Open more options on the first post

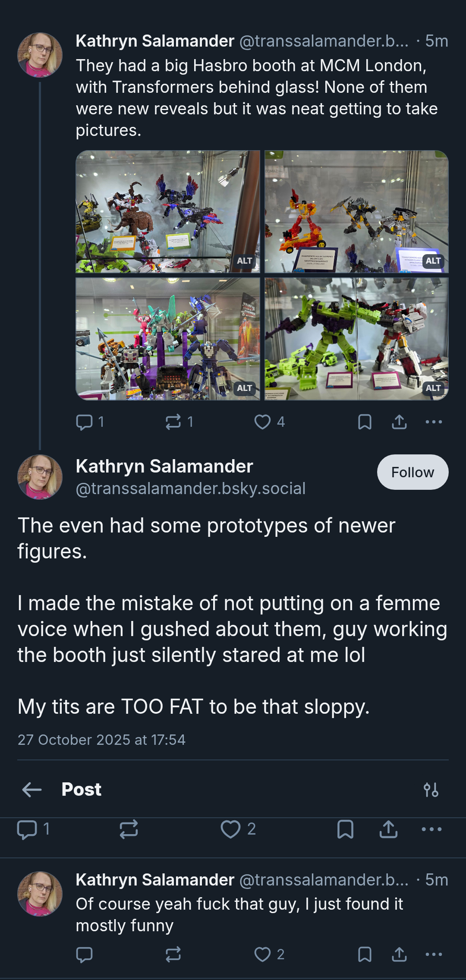434,422
